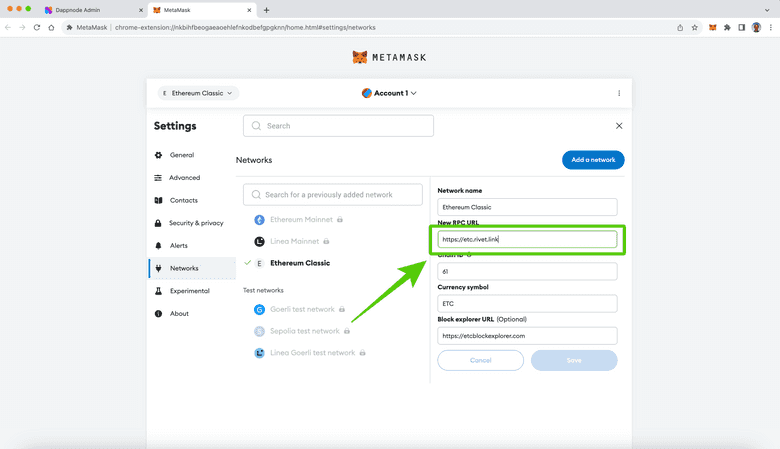The height and width of the screenshot is (449, 780).
Task: Click the New RPC URL field
Action: point(527,239)
